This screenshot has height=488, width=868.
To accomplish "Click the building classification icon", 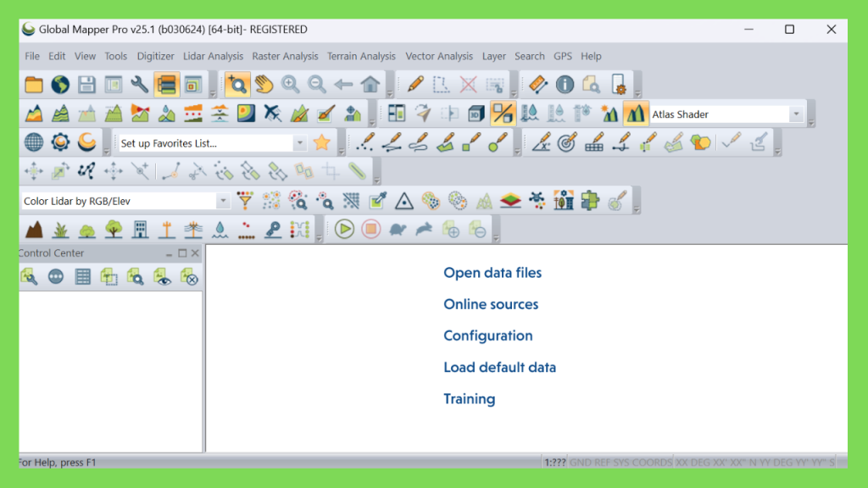I will click(x=140, y=229).
